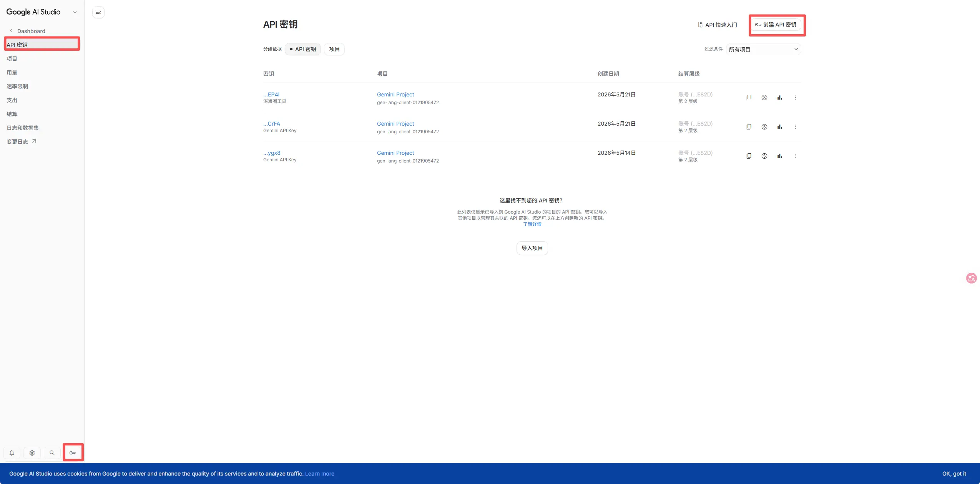Click the Google AI Studio logo

click(x=33, y=12)
